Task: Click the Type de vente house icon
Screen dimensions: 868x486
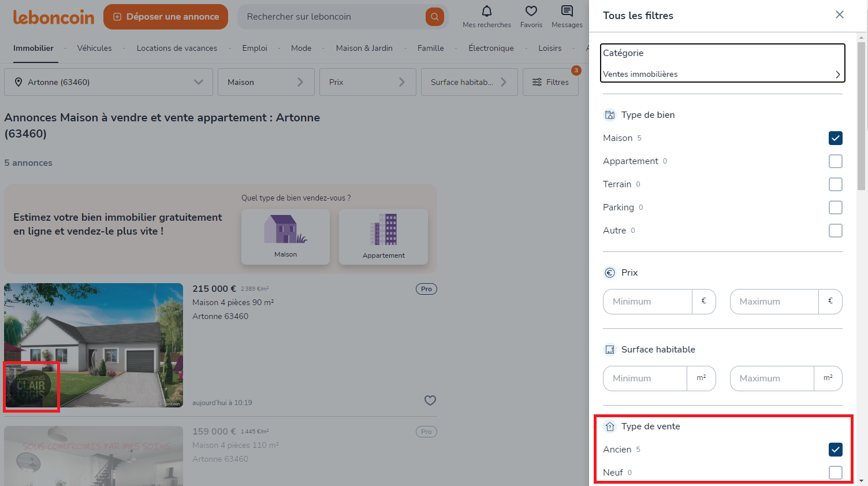Action: coord(610,426)
